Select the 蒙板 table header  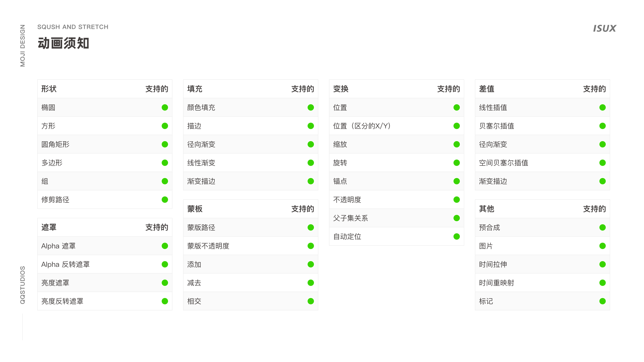click(x=195, y=209)
